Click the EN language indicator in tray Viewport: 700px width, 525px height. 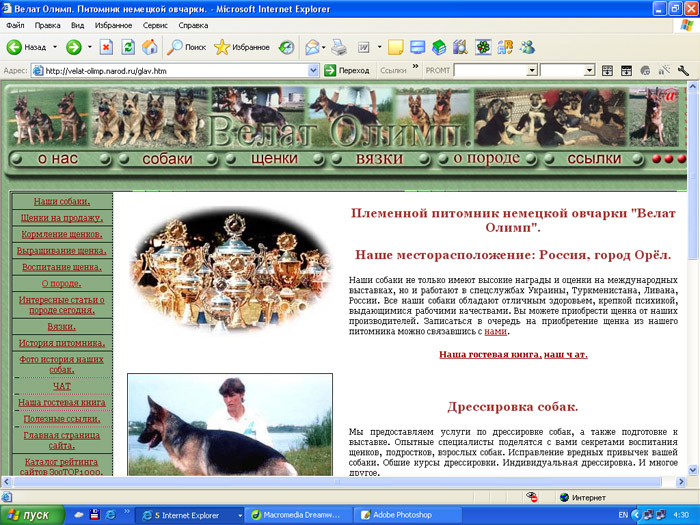(x=623, y=515)
